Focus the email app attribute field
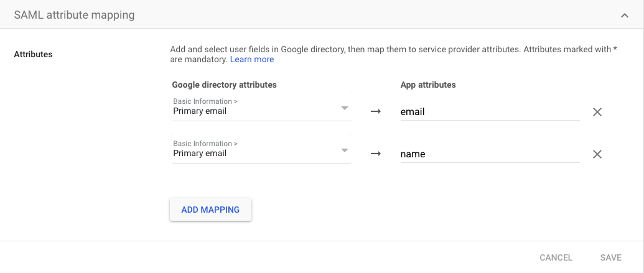Image resolution: width=644 pixels, height=273 pixels. [x=489, y=112]
